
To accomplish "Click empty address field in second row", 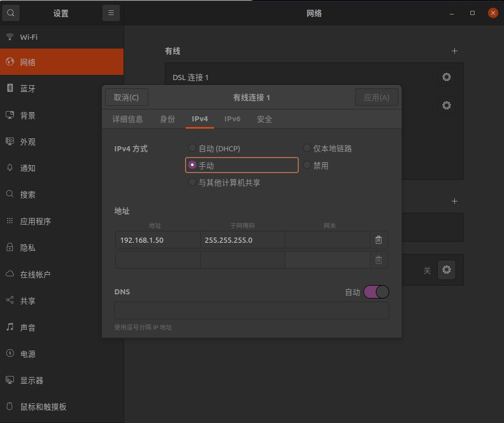I will pos(158,260).
